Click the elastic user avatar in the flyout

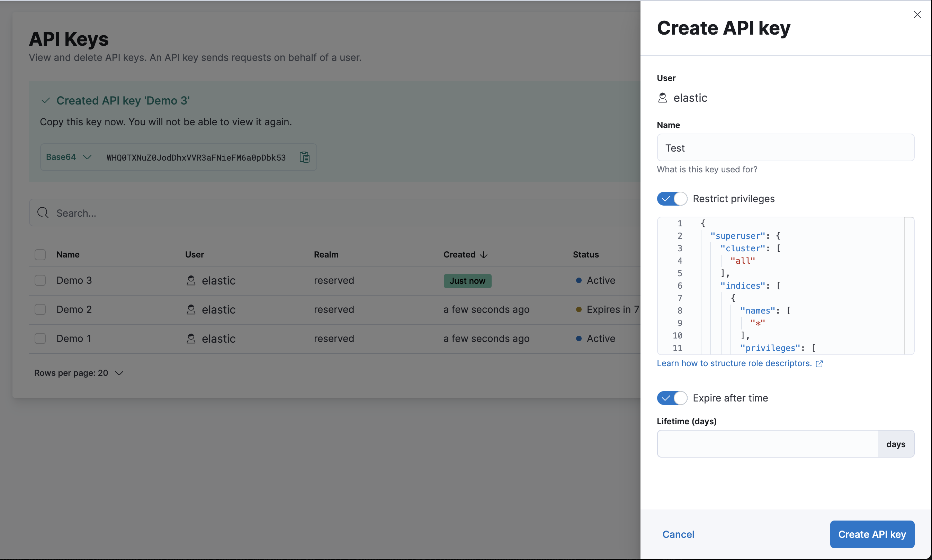(x=663, y=98)
